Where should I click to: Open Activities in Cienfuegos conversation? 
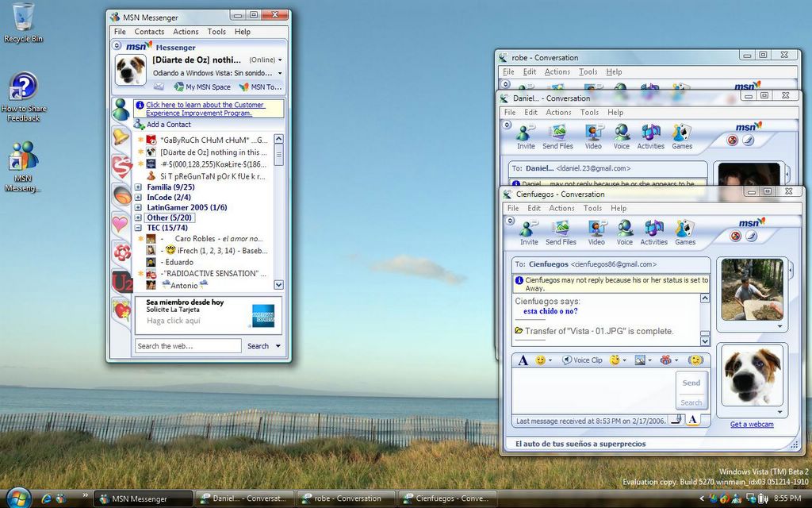(x=653, y=233)
